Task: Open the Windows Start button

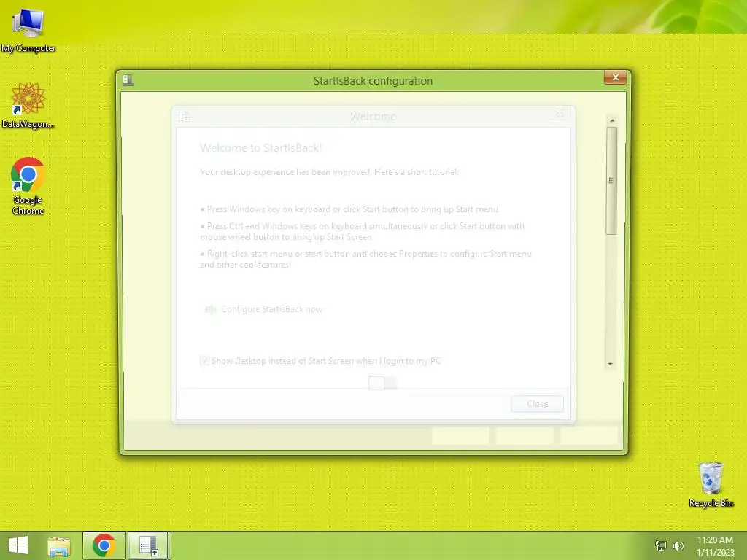Action: (x=18, y=545)
